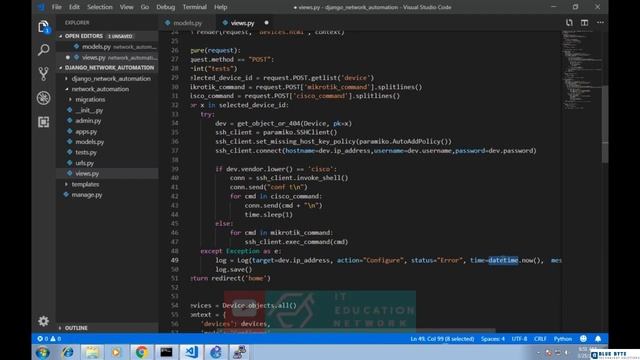The height and width of the screenshot is (360, 640).
Task: Open the Explorer view in activity bar
Action: (x=43, y=27)
